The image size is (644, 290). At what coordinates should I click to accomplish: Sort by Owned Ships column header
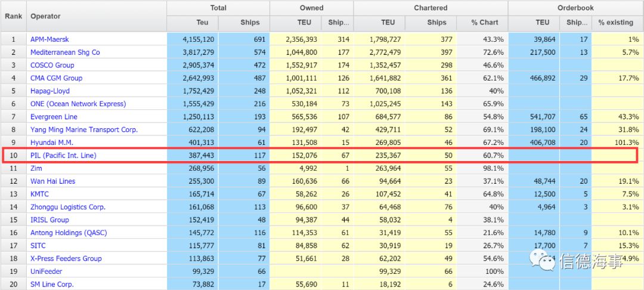339,23
